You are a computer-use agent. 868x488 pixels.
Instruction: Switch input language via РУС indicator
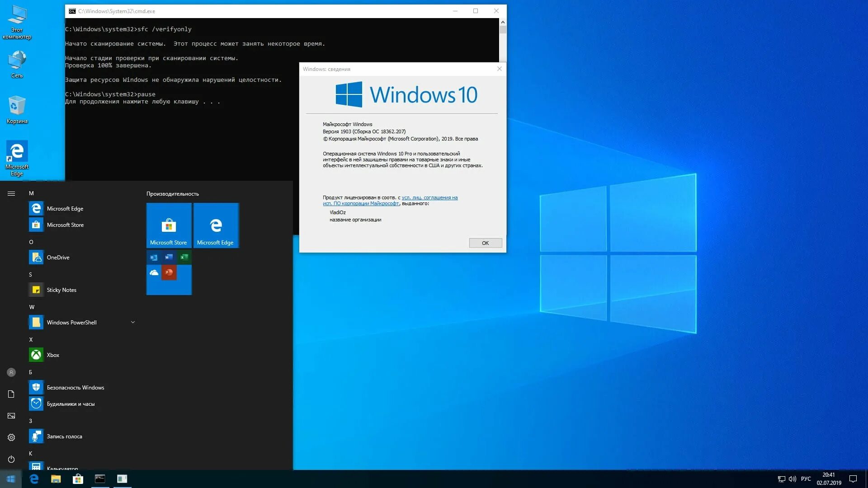pyautogui.click(x=806, y=479)
